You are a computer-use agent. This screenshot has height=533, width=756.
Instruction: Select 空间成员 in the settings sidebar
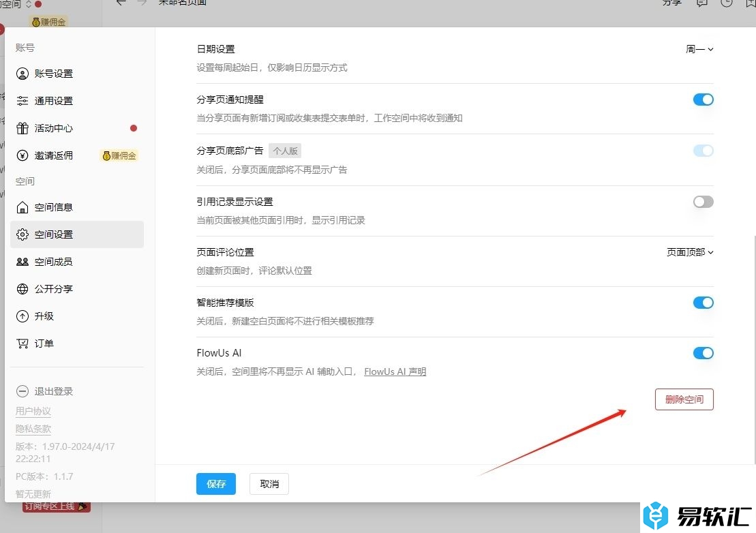pos(53,262)
